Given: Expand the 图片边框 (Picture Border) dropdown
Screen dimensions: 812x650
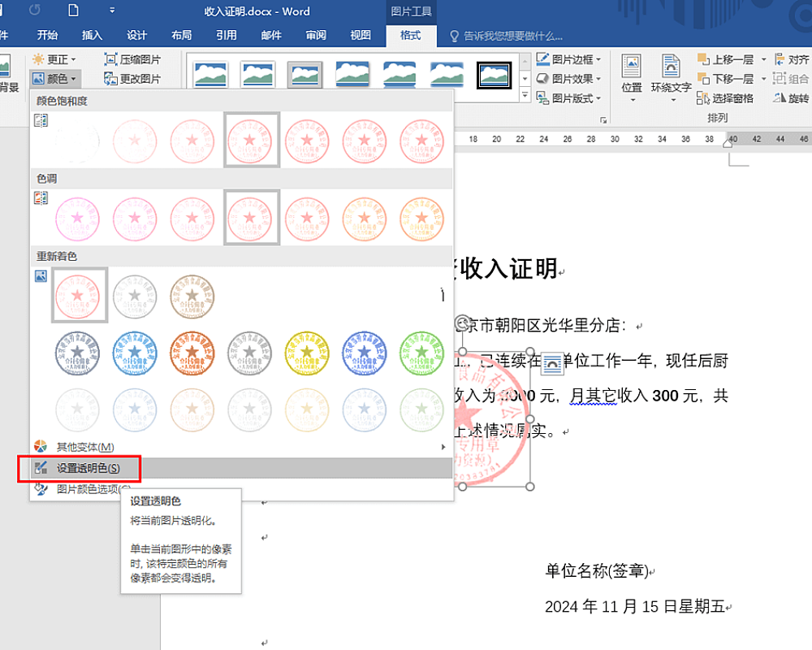Looking at the screenshot, I should pos(569,59).
